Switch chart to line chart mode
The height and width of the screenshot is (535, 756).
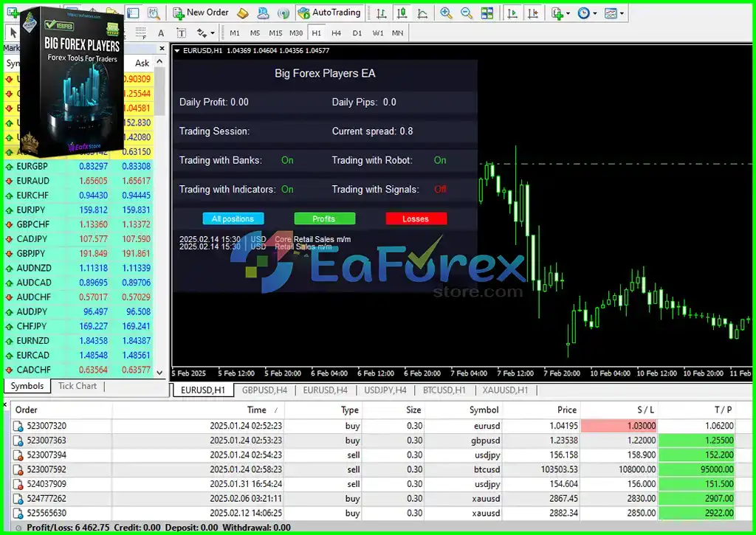point(422,13)
